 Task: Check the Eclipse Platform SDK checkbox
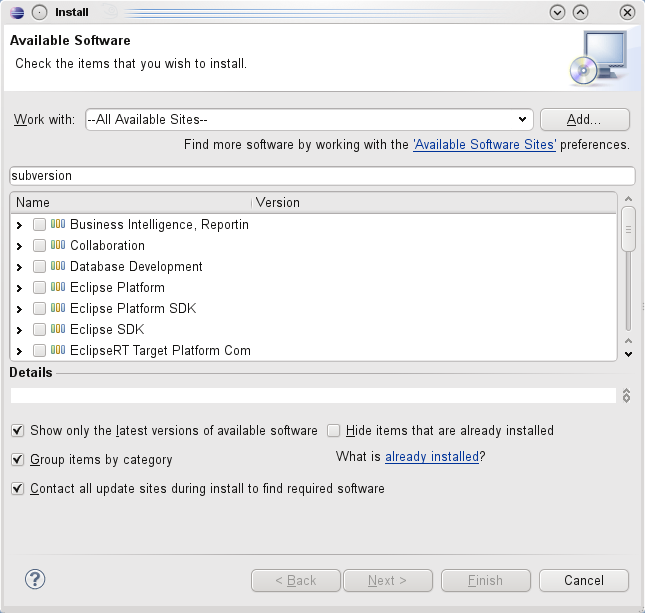coord(39,309)
